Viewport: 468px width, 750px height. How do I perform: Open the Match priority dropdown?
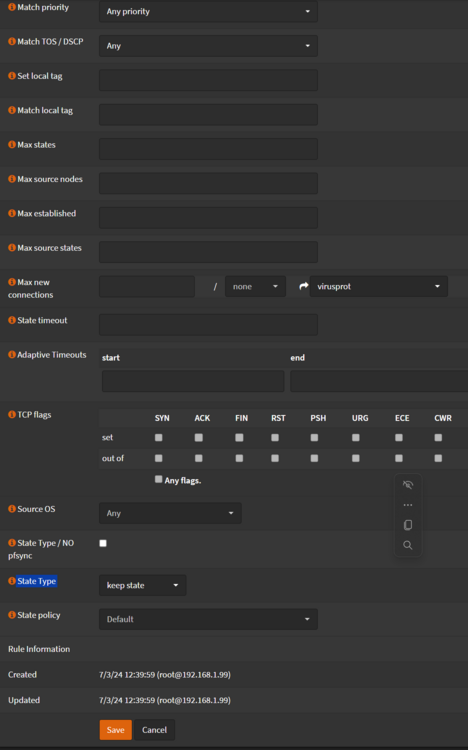click(208, 11)
